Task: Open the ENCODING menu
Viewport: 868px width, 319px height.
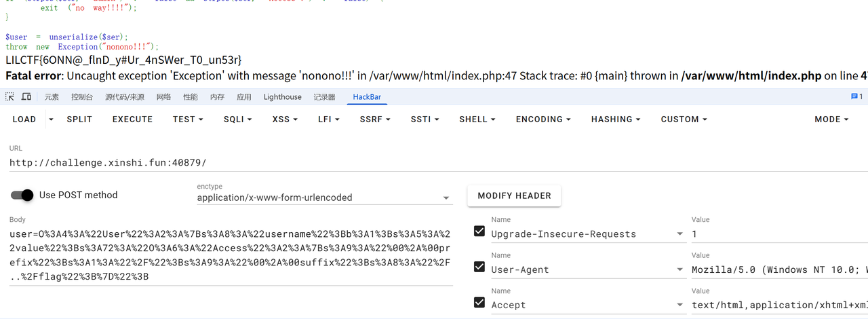Action: pos(542,119)
